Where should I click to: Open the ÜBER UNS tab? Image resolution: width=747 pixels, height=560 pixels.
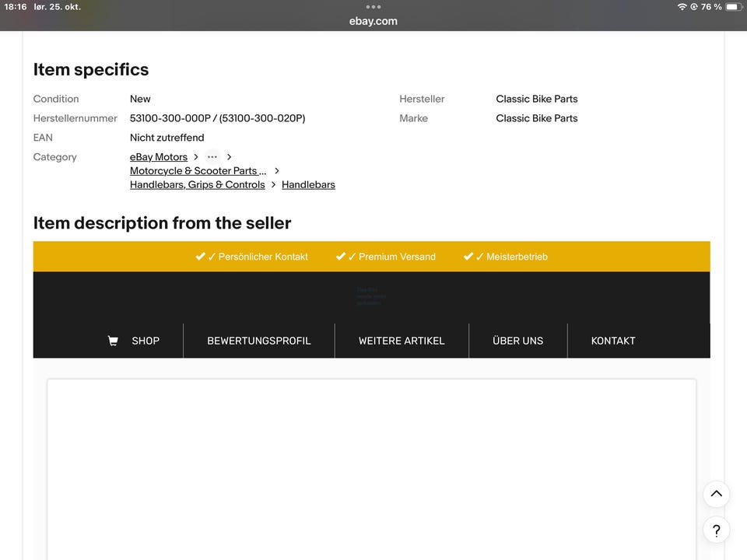coord(518,341)
